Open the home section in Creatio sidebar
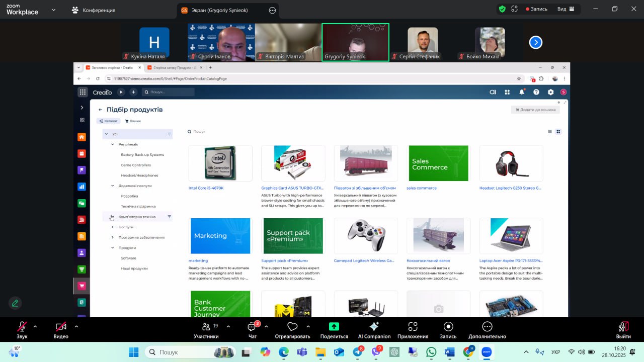 [82, 137]
